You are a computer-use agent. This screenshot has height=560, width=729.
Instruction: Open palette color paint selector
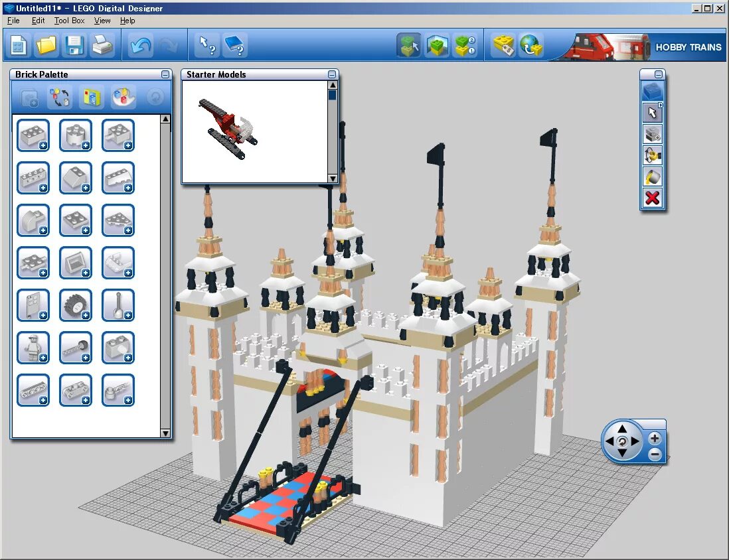[x=123, y=98]
